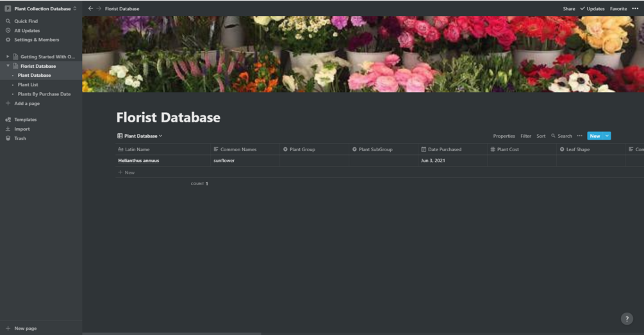Open the help question mark button
The width and height of the screenshot is (644, 335).
tap(627, 319)
